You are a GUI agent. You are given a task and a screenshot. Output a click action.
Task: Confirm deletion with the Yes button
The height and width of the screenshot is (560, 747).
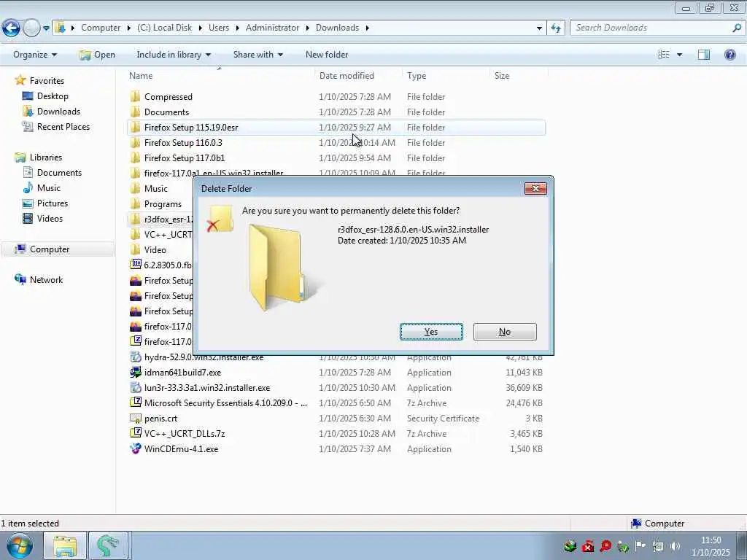[x=431, y=332]
